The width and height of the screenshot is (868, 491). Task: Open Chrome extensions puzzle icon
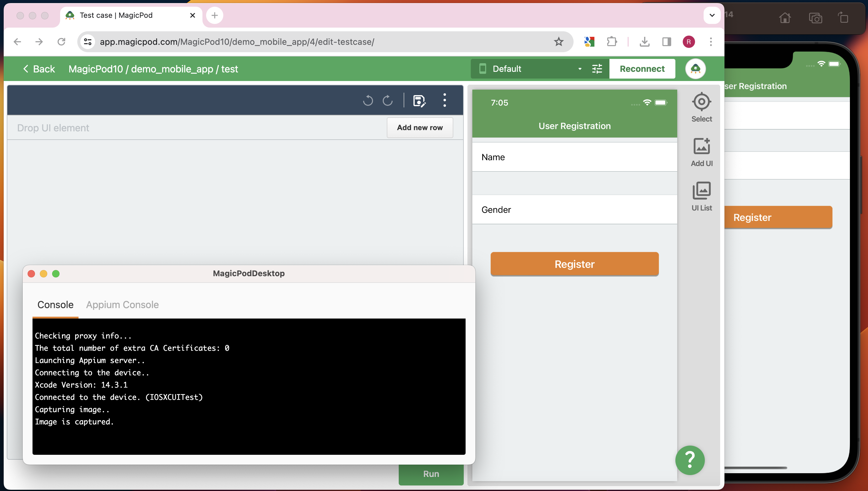pyautogui.click(x=612, y=41)
